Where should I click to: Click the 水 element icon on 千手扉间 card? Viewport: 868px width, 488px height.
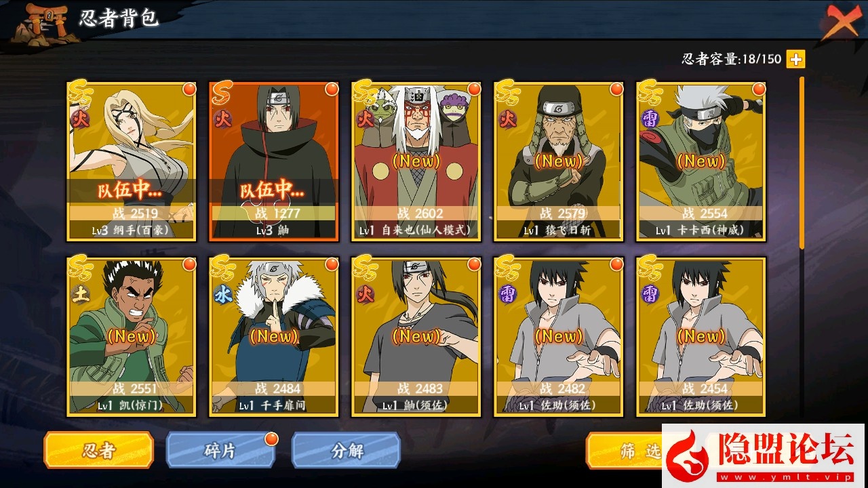pyautogui.click(x=223, y=295)
